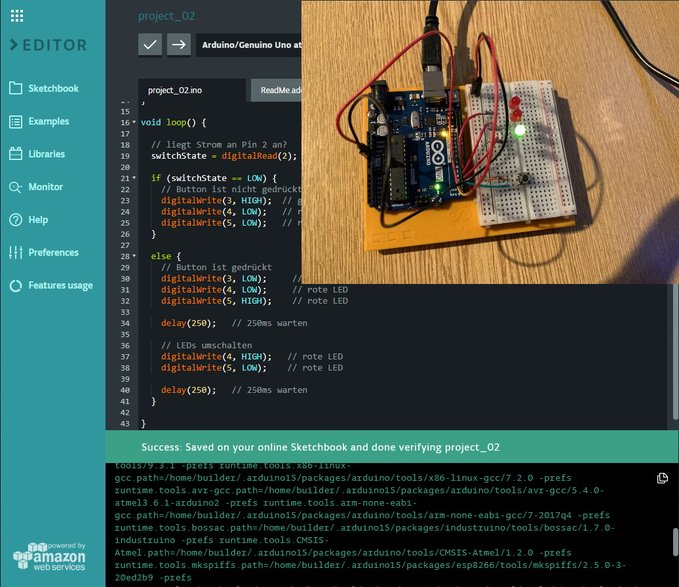679x587 pixels.
Task: Open Sketchbook section
Action: point(54,88)
